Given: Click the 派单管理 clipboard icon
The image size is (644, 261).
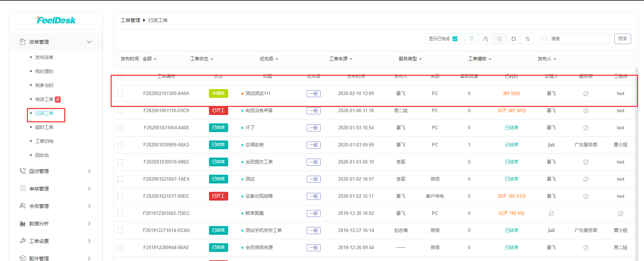Looking at the screenshot, I should click(x=23, y=42).
